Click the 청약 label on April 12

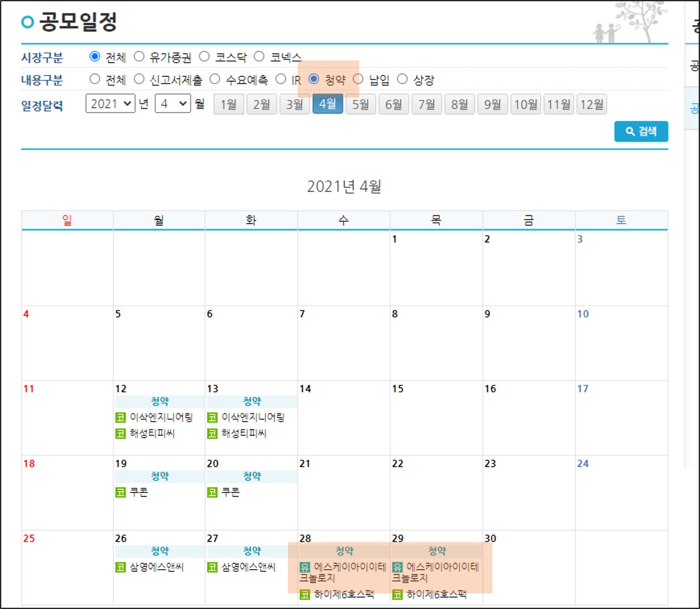(160, 401)
